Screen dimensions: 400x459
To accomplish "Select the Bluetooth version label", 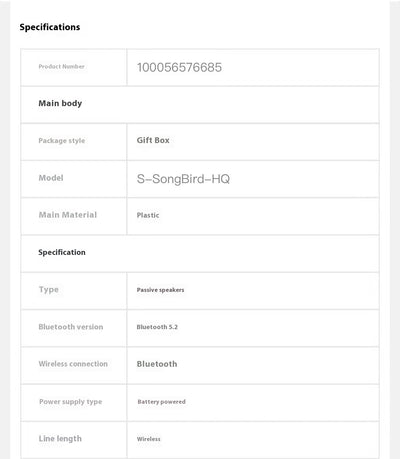I will pyautogui.click(x=71, y=327).
